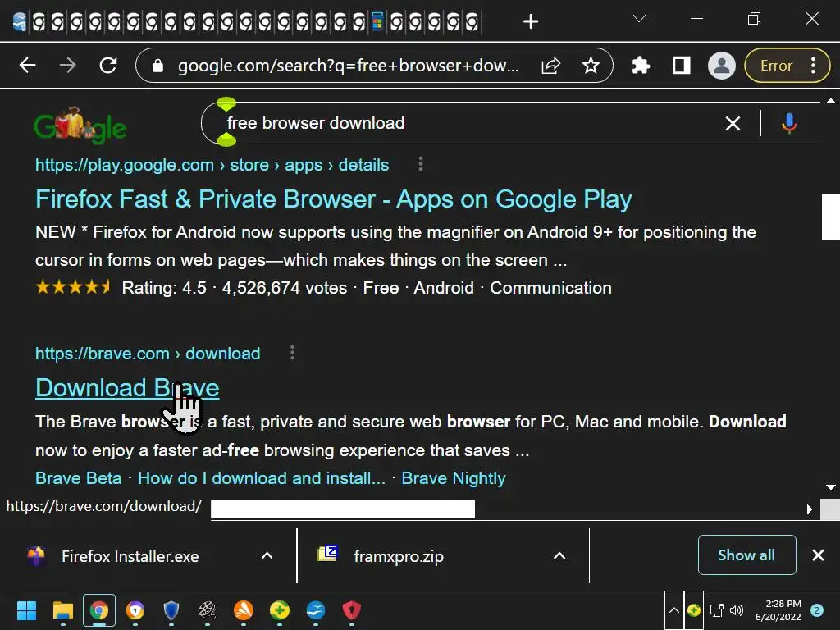Open the Download Brave result link

(x=127, y=388)
